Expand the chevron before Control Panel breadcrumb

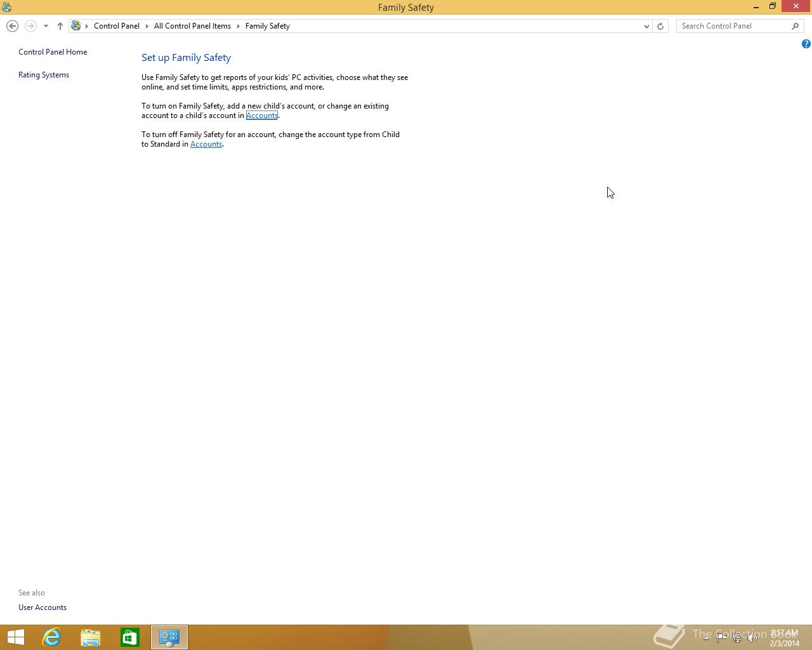tap(87, 26)
